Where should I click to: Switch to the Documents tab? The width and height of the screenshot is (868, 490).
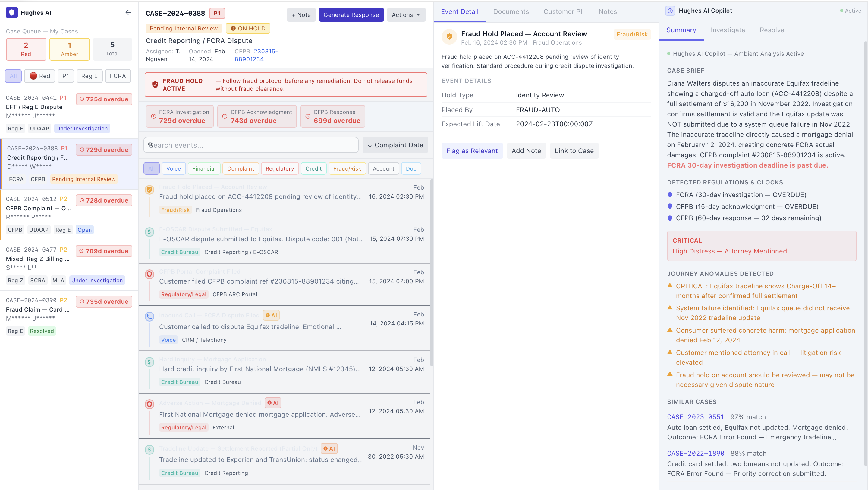coord(511,11)
